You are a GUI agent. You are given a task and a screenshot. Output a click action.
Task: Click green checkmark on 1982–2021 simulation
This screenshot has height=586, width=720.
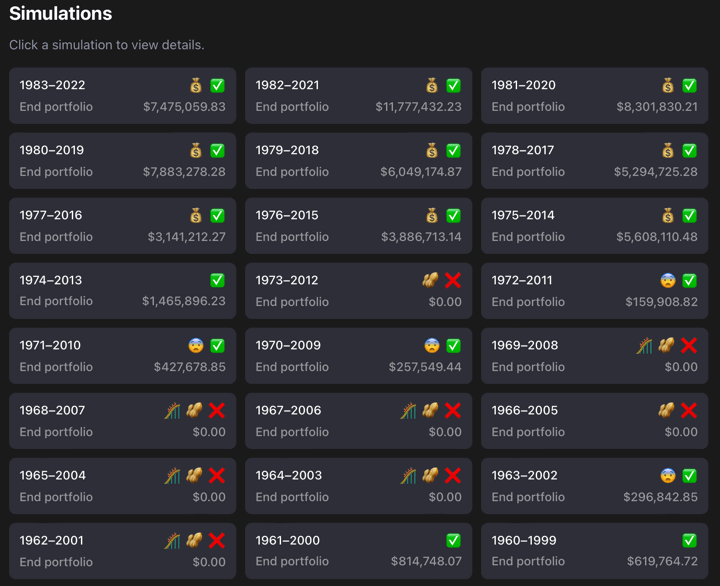tap(453, 86)
